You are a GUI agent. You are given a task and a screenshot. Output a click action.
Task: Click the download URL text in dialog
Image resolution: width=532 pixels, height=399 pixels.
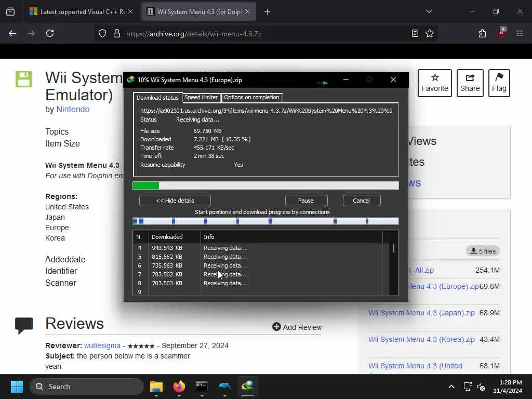pos(266,111)
